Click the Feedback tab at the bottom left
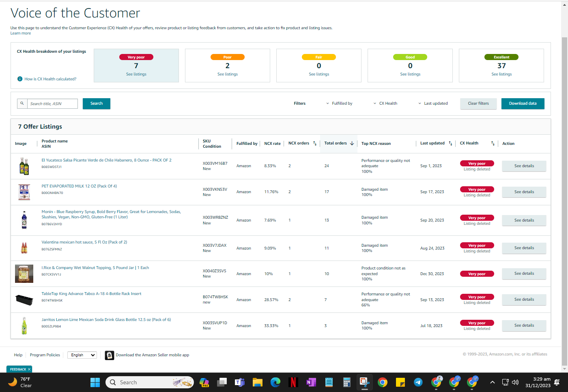Viewport: 568px width, 392px height. (18, 369)
